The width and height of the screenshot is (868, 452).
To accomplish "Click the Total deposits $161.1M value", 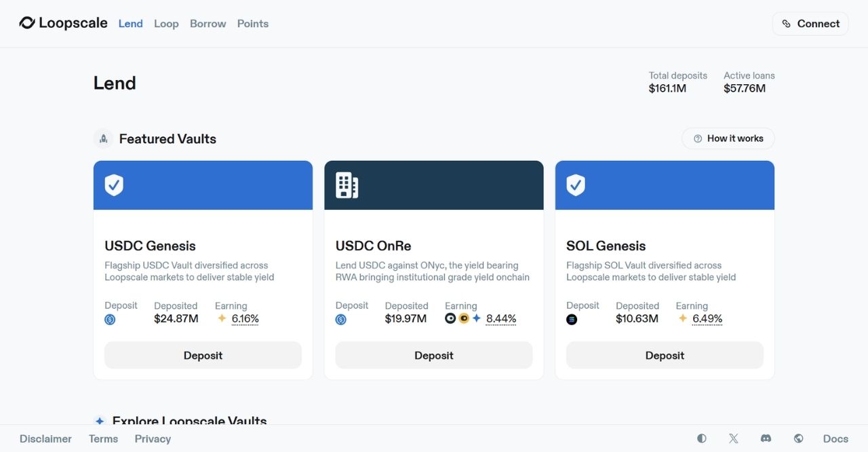I will pyautogui.click(x=667, y=88).
